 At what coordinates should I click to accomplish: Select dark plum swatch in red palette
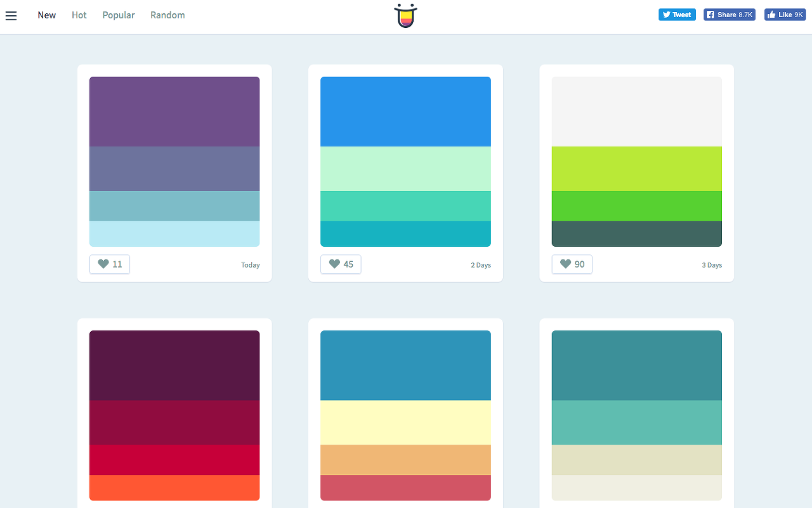[174, 365]
